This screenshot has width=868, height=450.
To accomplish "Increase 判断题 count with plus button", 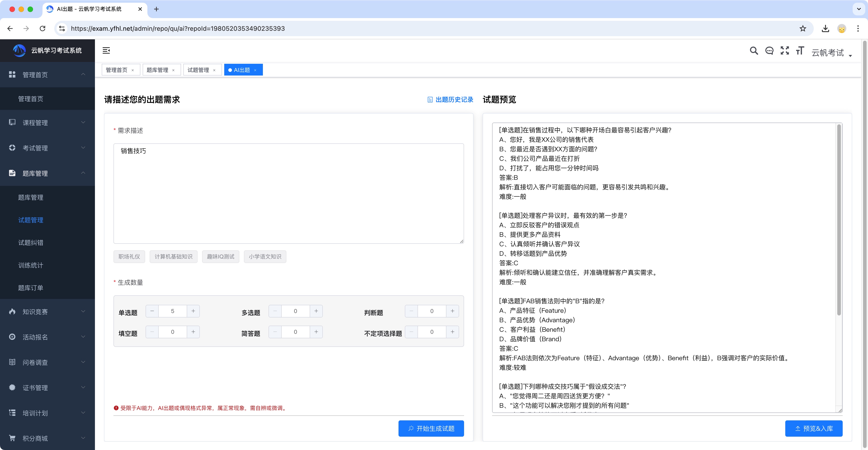I will tap(452, 311).
